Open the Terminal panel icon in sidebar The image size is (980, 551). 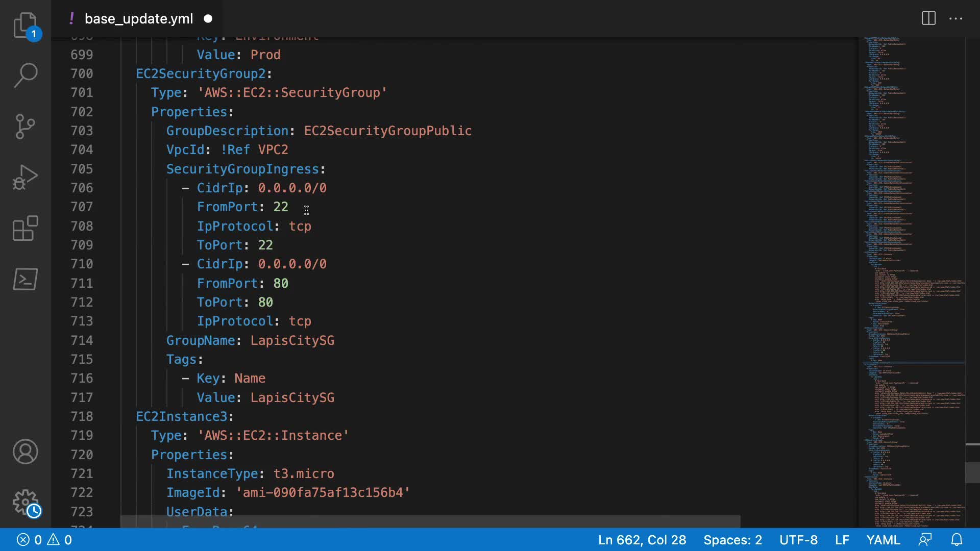point(25,279)
